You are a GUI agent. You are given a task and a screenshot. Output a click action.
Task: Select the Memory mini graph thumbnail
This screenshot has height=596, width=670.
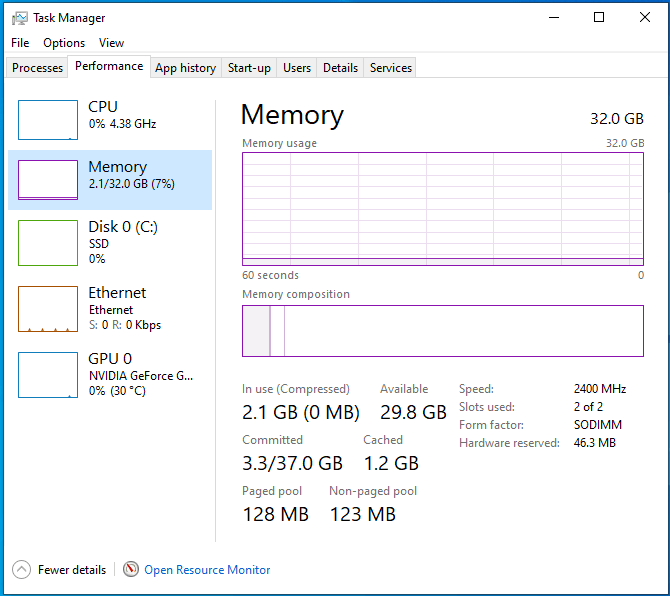pos(48,180)
